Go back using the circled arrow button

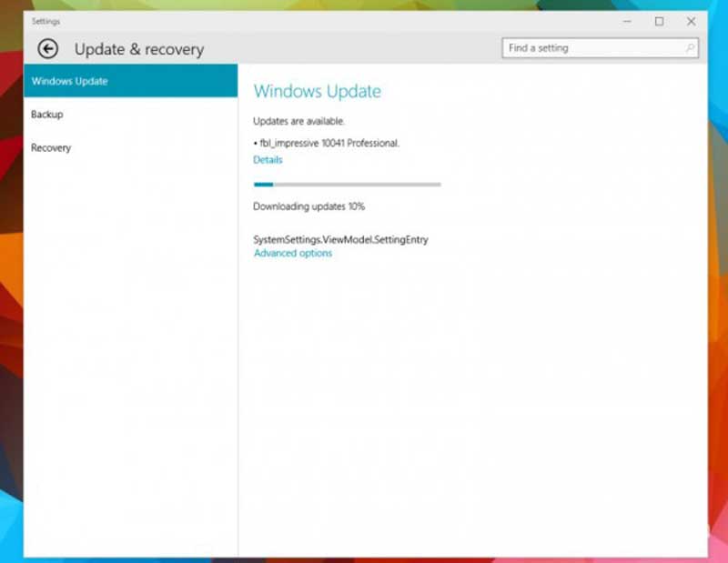48,49
